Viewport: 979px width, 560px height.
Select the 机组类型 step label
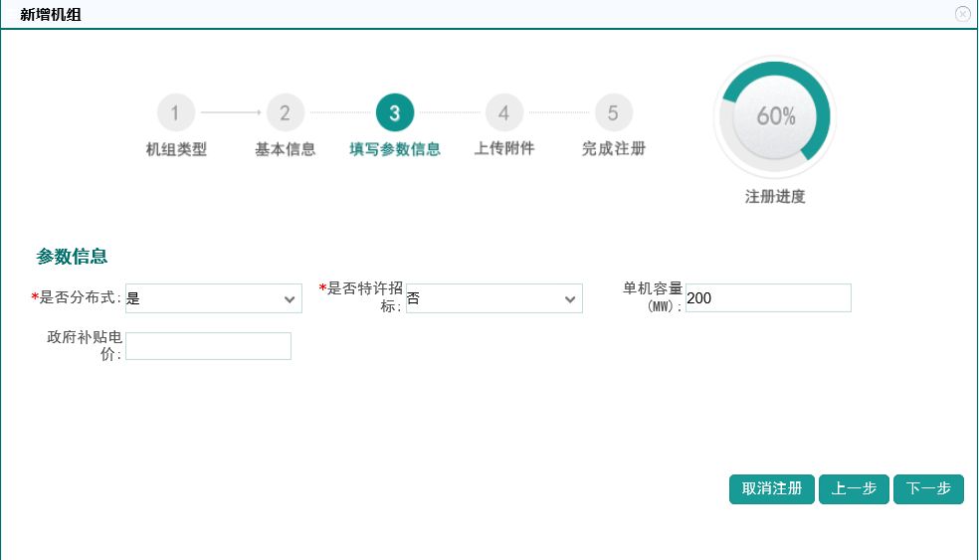tap(176, 149)
